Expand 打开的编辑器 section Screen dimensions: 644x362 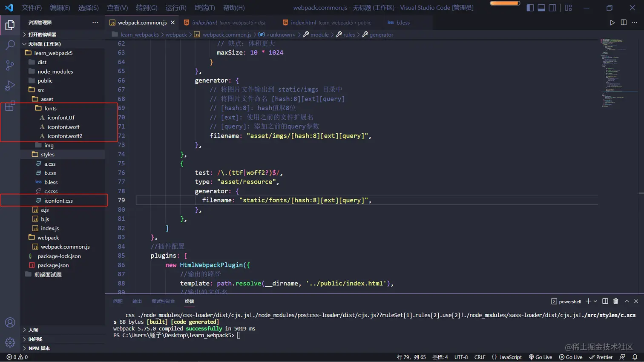point(63,34)
